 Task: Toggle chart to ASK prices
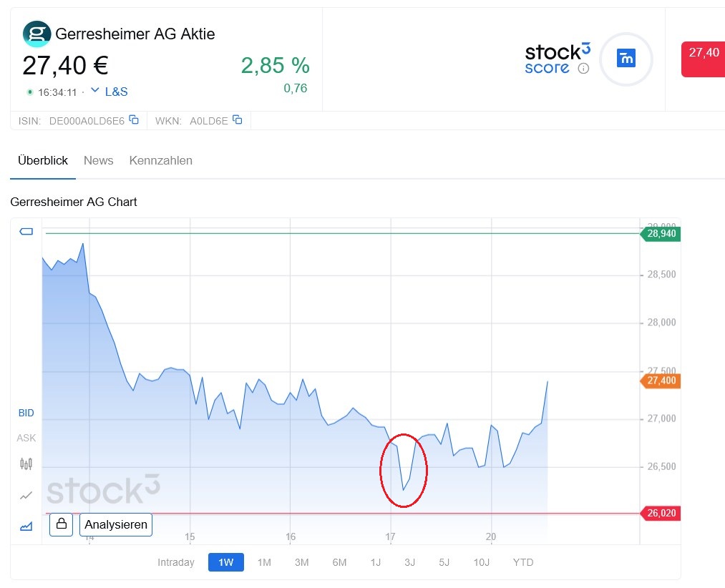[26, 438]
